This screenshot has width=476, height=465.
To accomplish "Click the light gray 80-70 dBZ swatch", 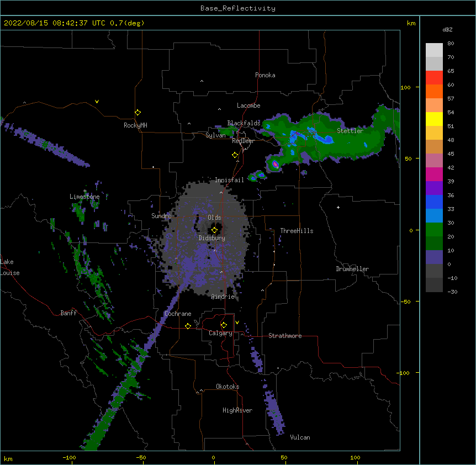I will coord(434,50).
